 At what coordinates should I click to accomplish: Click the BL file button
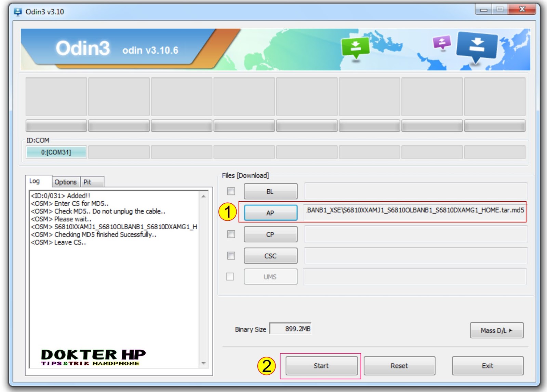270,191
